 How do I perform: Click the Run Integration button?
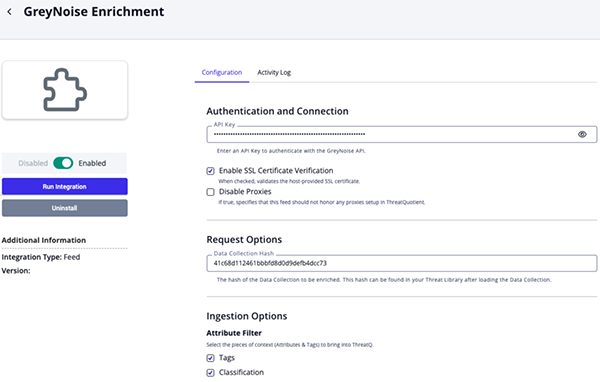pos(65,186)
